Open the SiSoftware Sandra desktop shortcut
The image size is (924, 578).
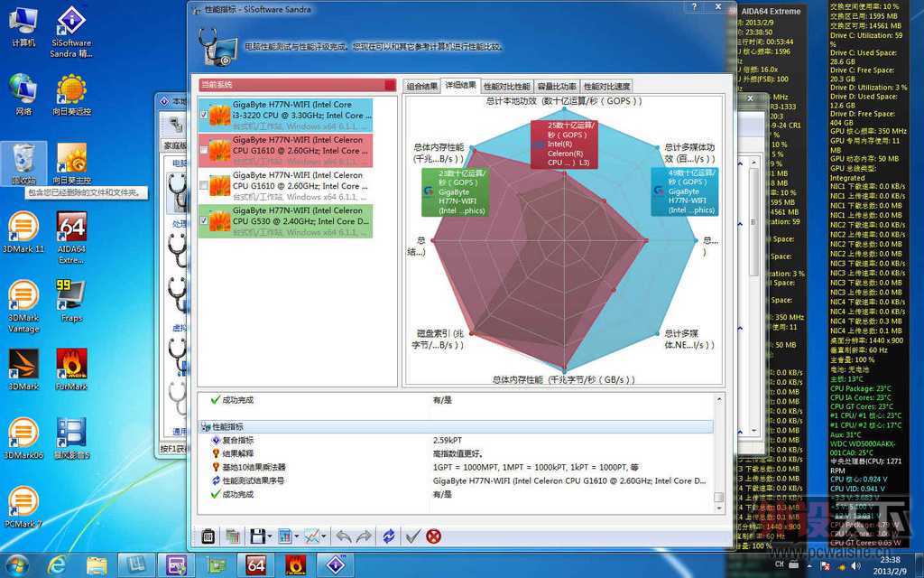click(71, 32)
